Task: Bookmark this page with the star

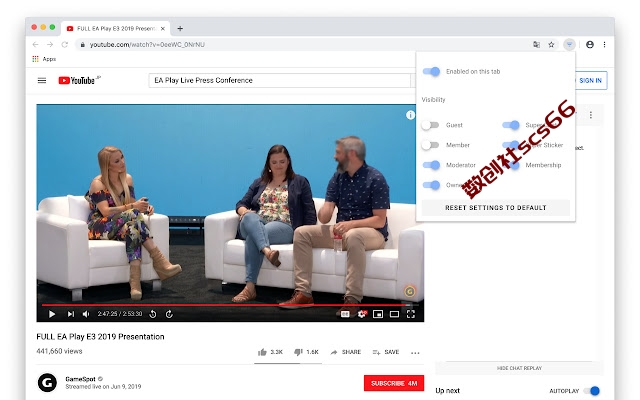Action: [x=551, y=44]
